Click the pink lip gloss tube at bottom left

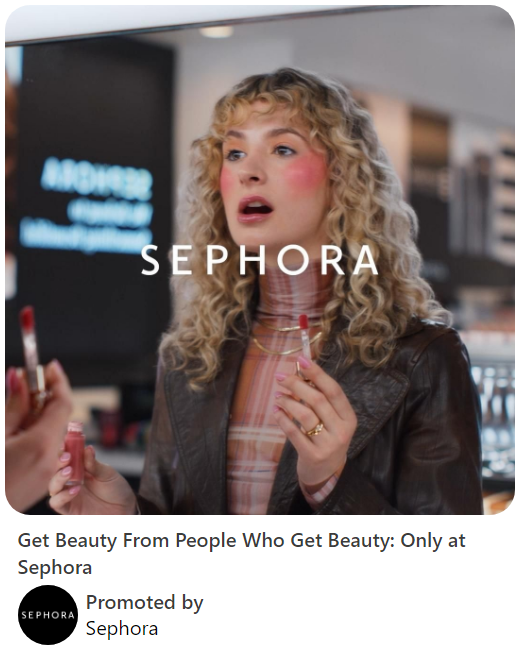75,453
